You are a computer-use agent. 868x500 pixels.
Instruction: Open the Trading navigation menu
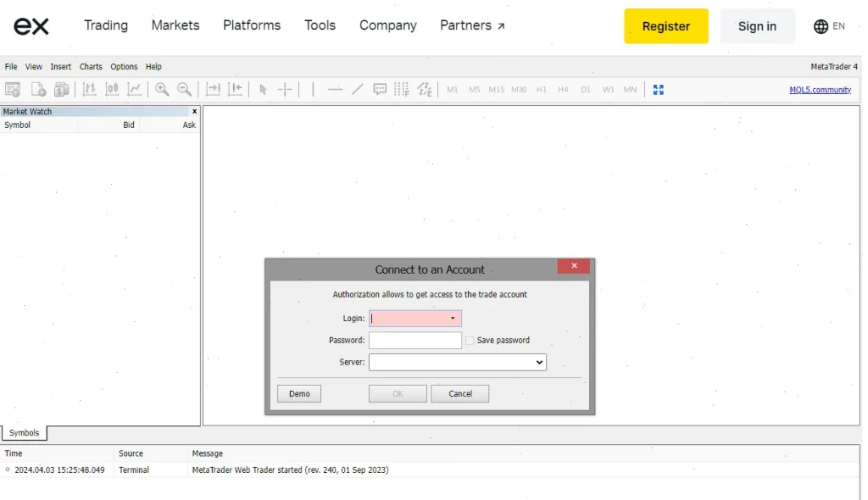(x=106, y=25)
